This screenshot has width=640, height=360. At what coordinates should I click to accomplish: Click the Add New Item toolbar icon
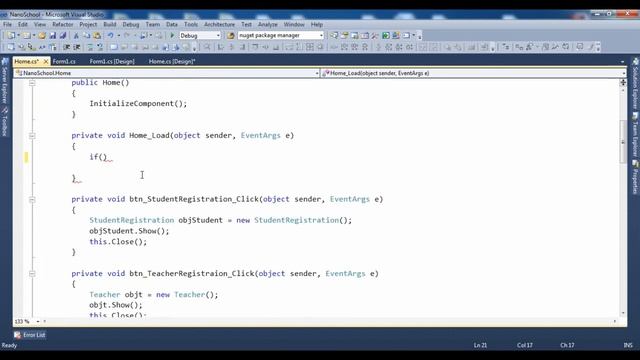[x=27, y=36]
